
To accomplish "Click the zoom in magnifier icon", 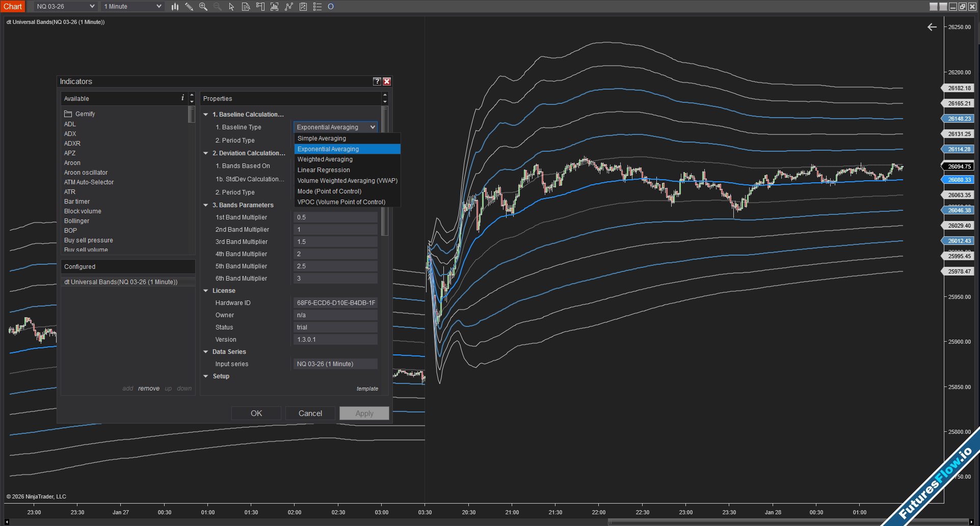I will (x=203, y=7).
